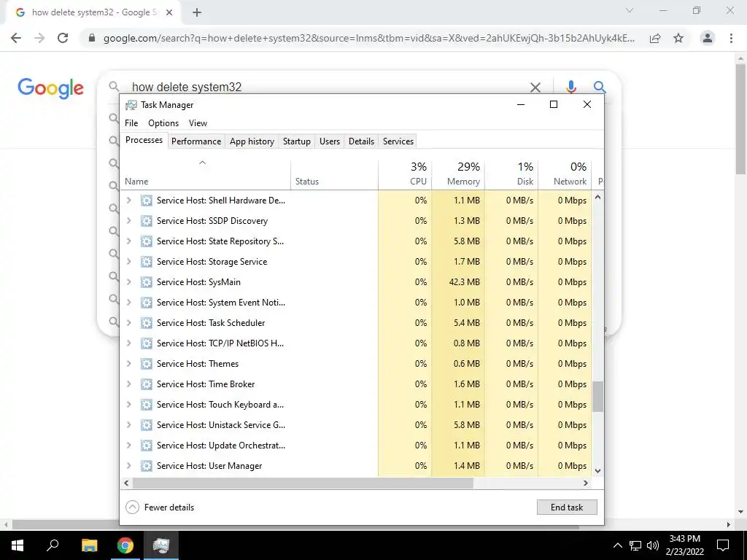The height and width of the screenshot is (560, 747).
Task: Click scroll-down arrow of process list
Action: [x=598, y=471]
